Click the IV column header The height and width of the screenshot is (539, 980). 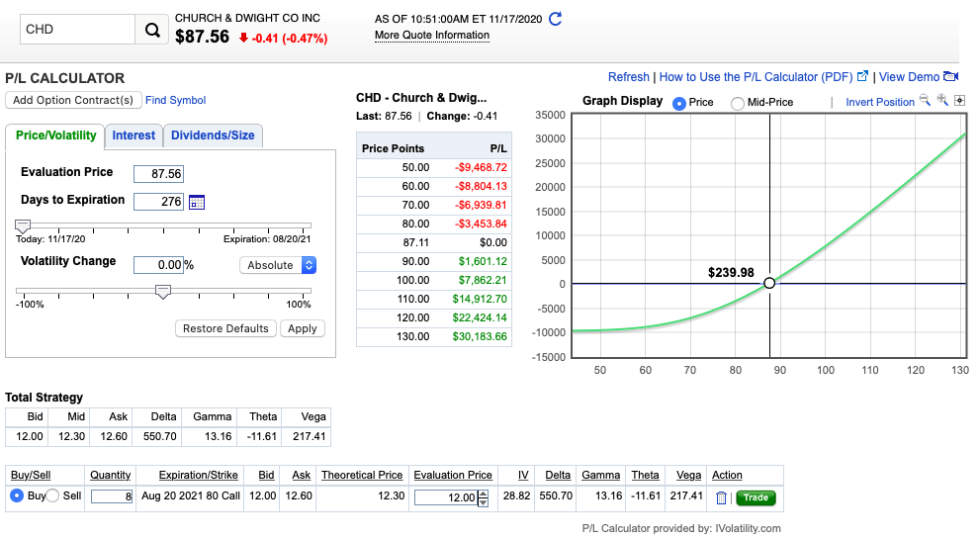523,476
